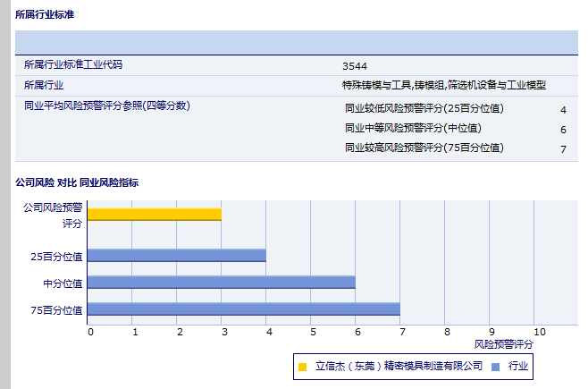This screenshot has height=389, width=588.
Task: Click the 风险预警评分 axis title
Action: tap(503, 343)
